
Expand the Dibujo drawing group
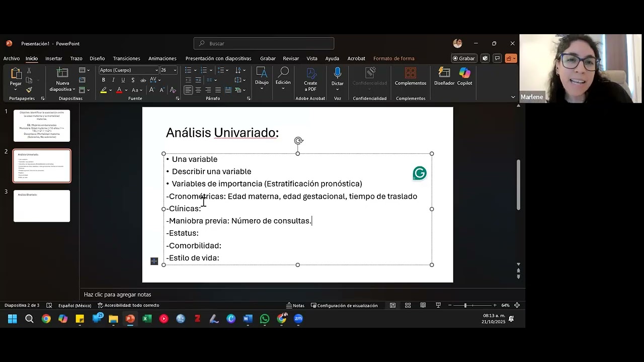click(x=262, y=79)
